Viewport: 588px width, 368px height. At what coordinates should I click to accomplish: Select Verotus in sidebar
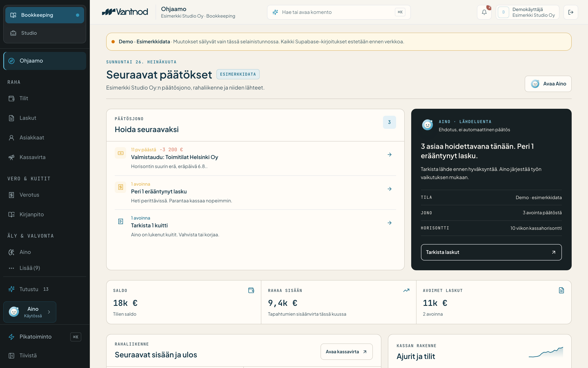(45, 195)
